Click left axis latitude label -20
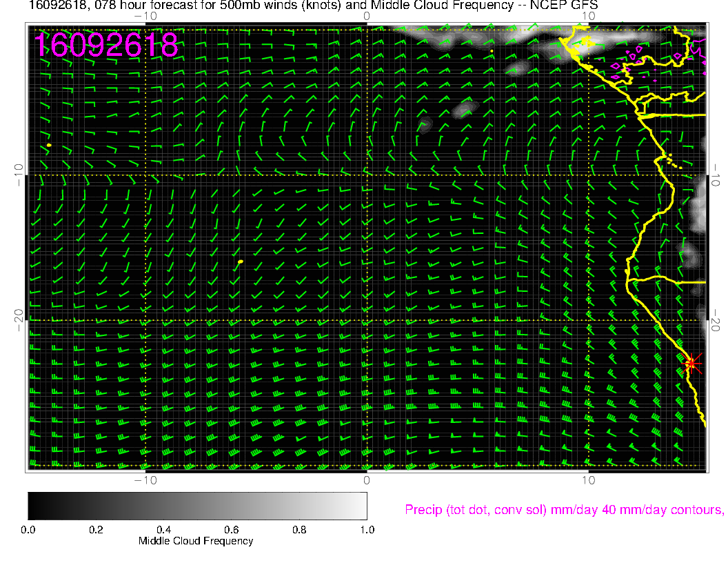 (x=18, y=320)
